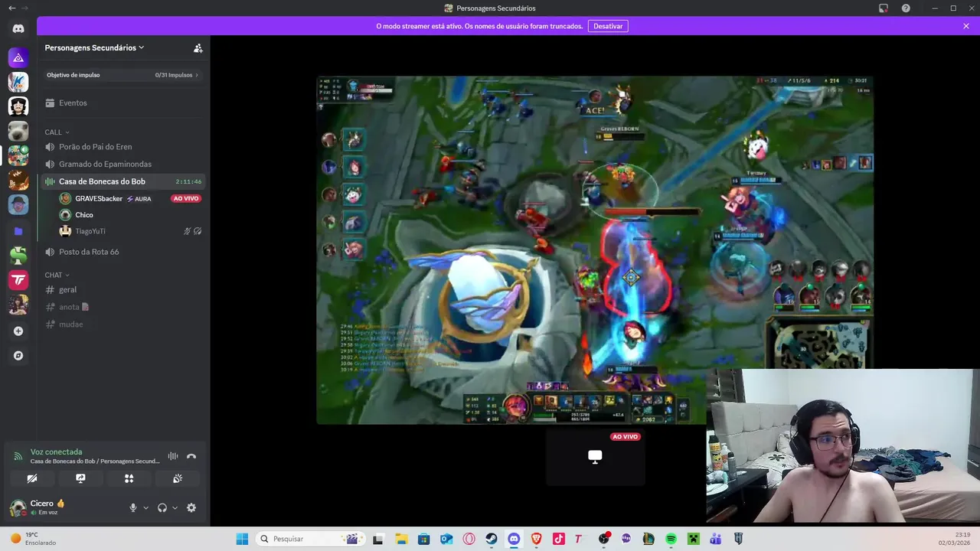The image size is (980, 551).
Task: Dismiss the streamer mode banner
Action: point(966,26)
